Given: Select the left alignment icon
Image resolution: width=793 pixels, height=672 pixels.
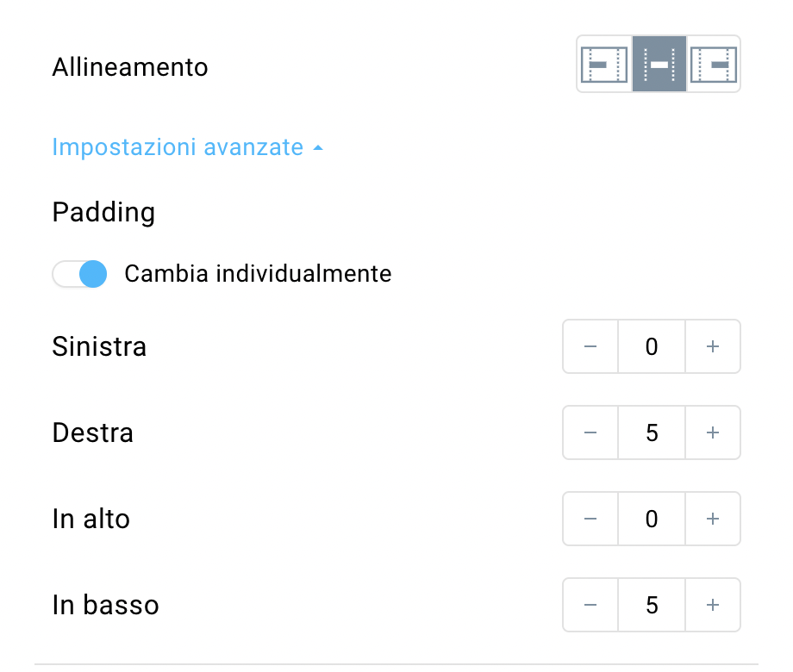Looking at the screenshot, I should point(604,65).
